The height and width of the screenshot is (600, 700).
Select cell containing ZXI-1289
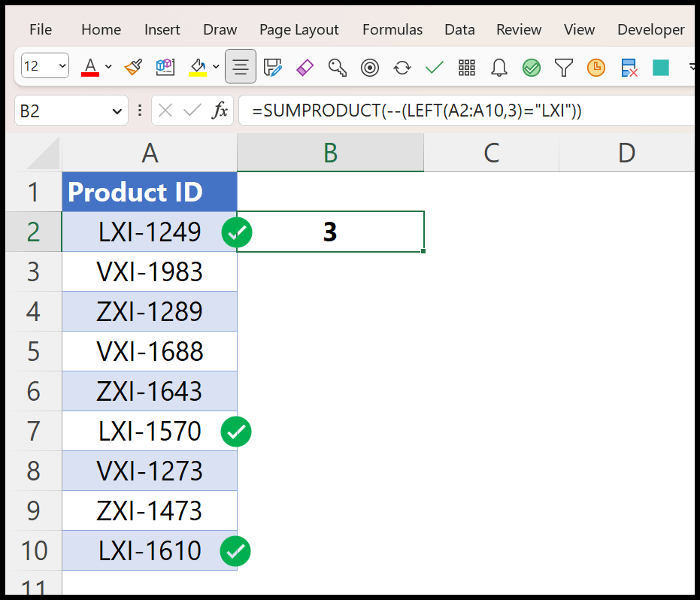click(150, 311)
